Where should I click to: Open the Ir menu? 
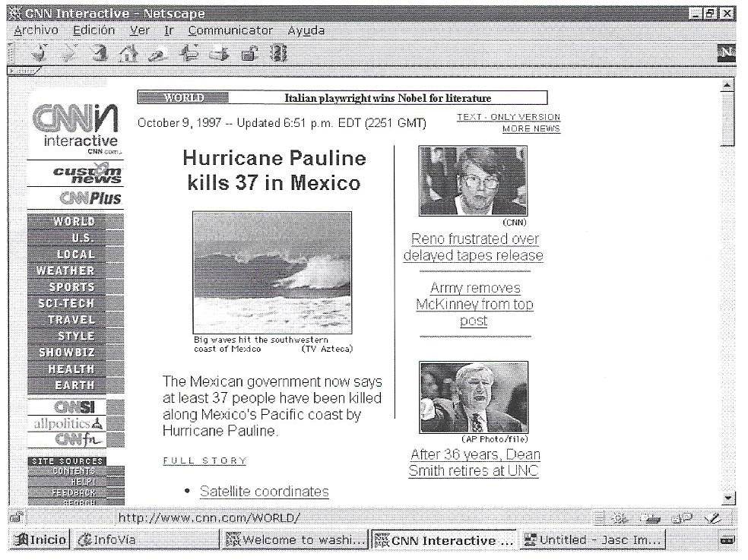(169, 30)
